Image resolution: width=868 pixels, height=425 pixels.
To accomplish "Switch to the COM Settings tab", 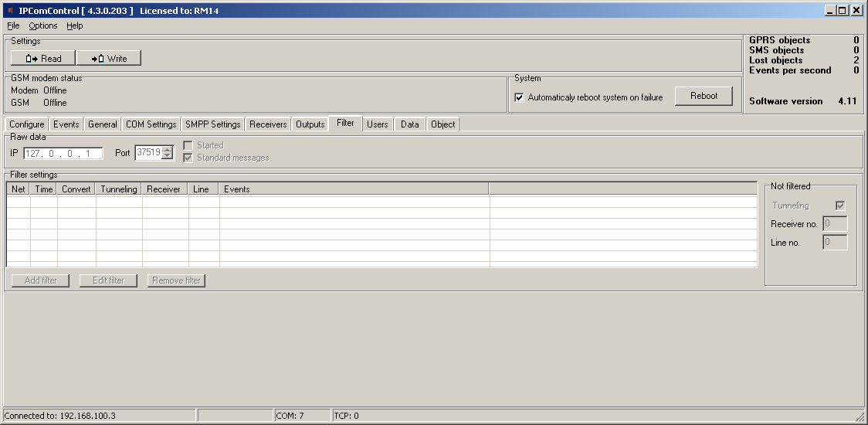I will click(x=151, y=124).
